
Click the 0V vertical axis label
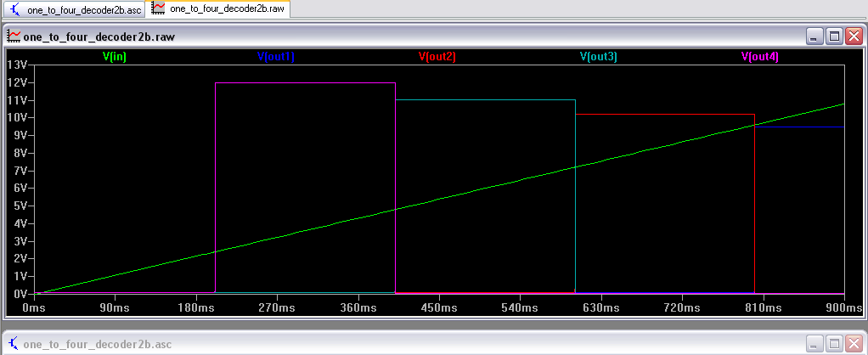20,294
